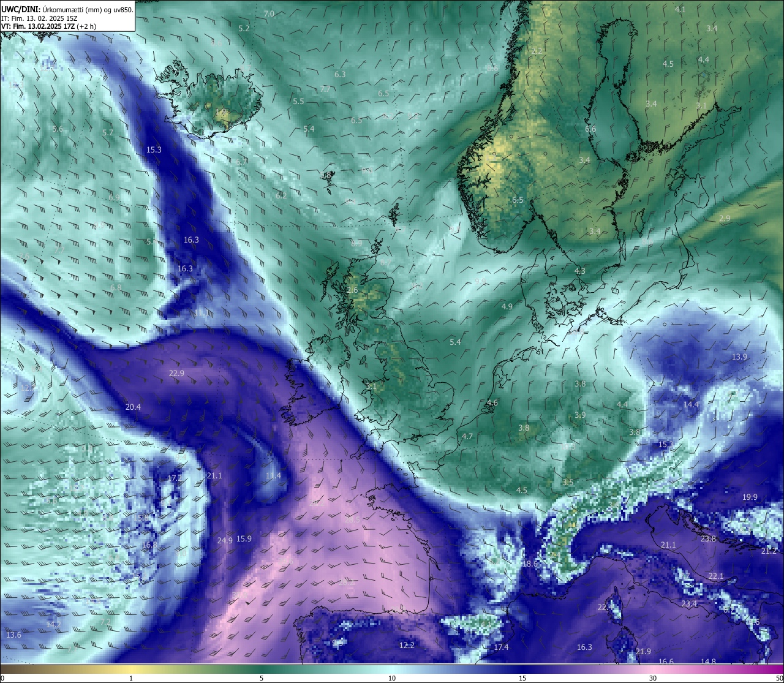Select the 4.3 value over Denmark
The image size is (784, 683).
579,271
